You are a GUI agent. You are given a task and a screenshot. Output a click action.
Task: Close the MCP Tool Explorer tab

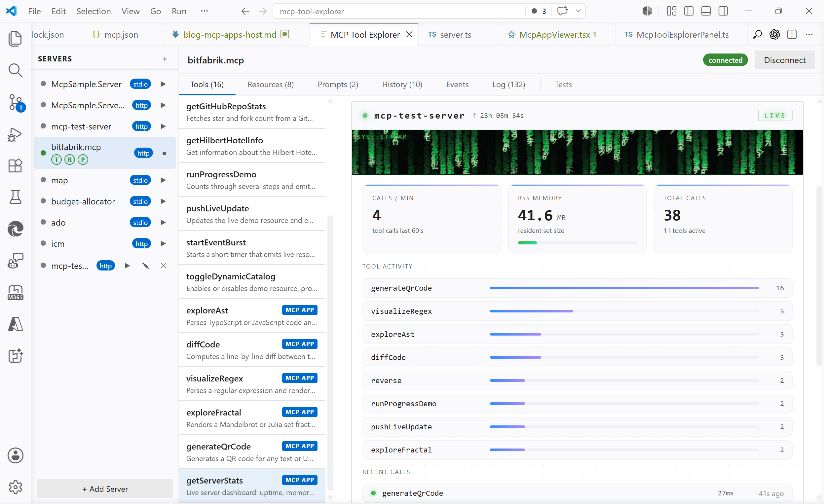coord(409,34)
